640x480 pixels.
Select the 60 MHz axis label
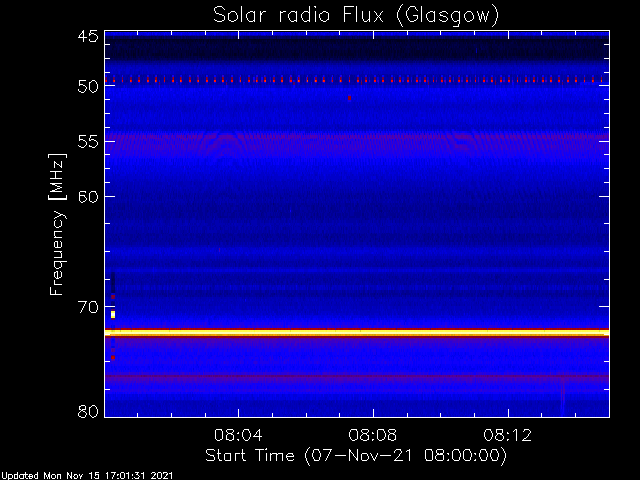pyautogui.click(x=88, y=197)
